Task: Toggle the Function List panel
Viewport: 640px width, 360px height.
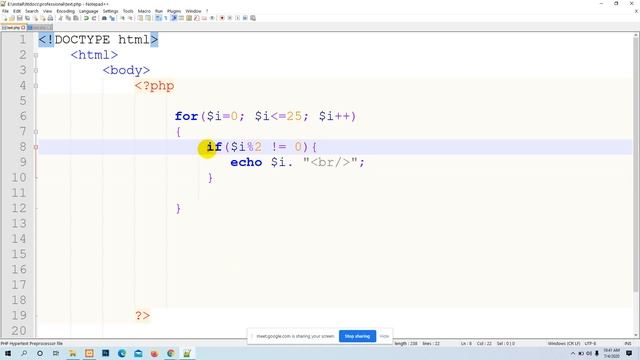Action: [197, 18]
